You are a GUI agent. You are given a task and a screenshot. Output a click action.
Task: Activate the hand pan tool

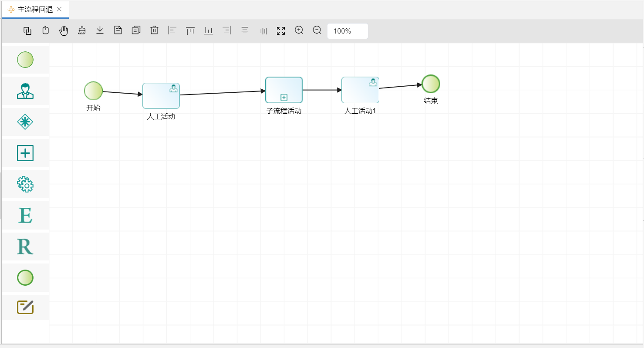(x=63, y=30)
